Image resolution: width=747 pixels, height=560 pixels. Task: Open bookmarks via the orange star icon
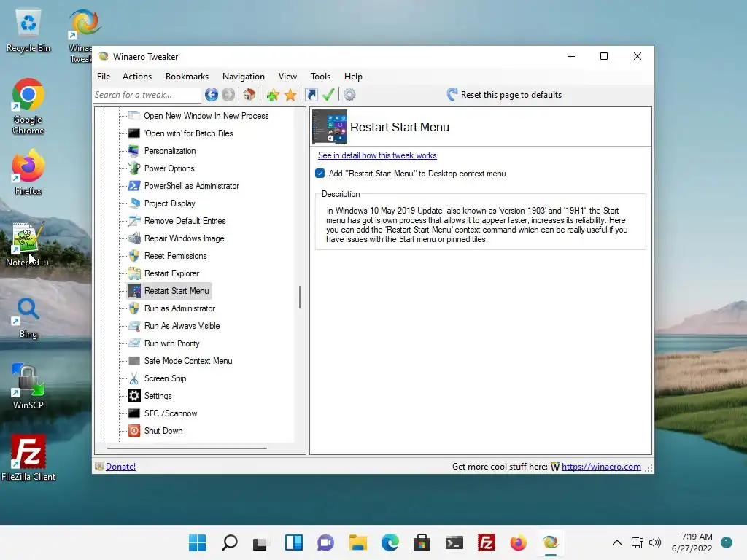(x=290, y=95)
